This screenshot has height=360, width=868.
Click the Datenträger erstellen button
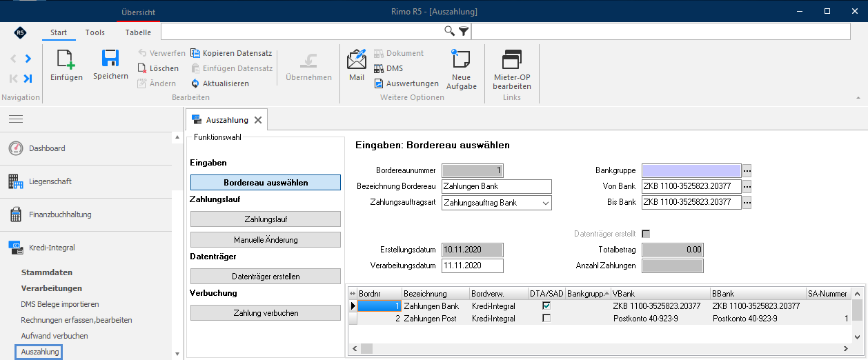[266, 276]
